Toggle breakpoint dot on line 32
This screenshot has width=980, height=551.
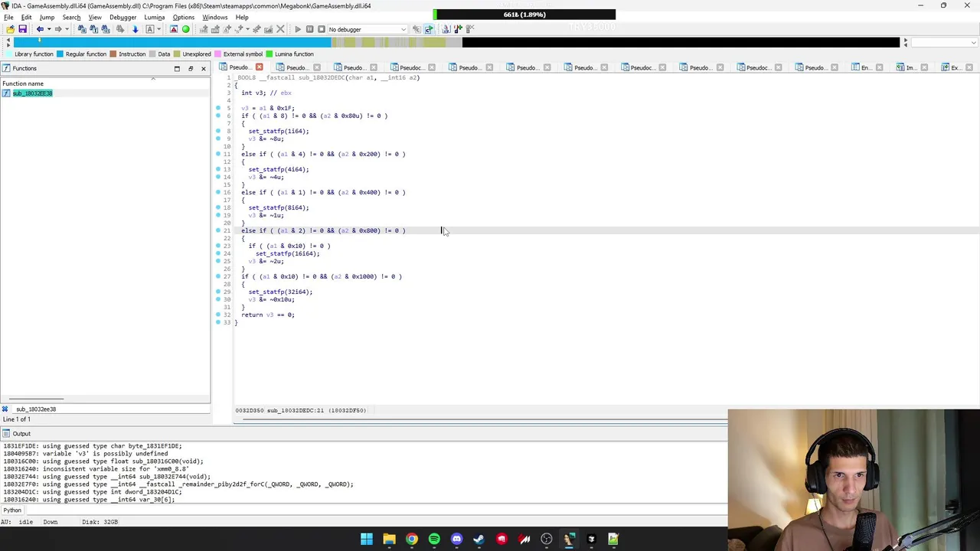218,315
